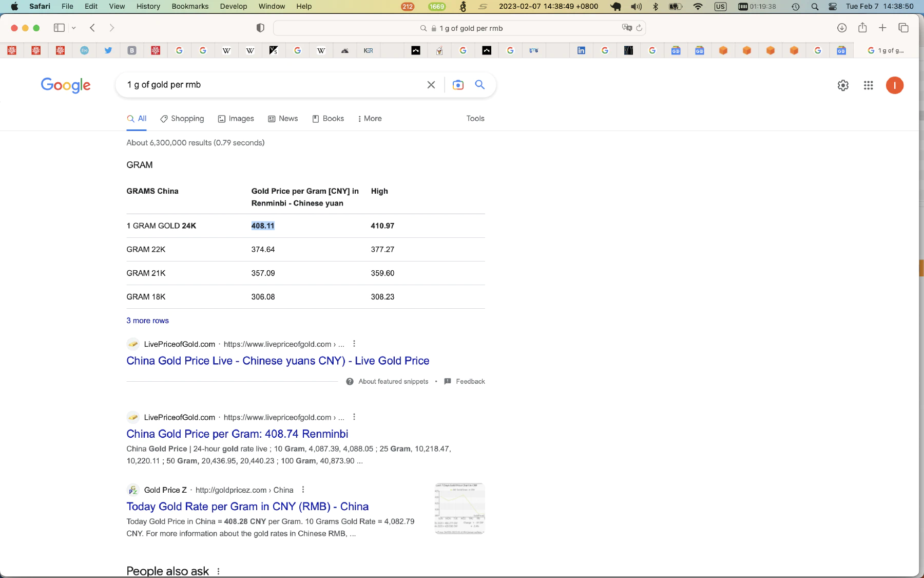Open the Bookmarks menu in menu bar
The image size is (924, 578).
click(190, 6)
